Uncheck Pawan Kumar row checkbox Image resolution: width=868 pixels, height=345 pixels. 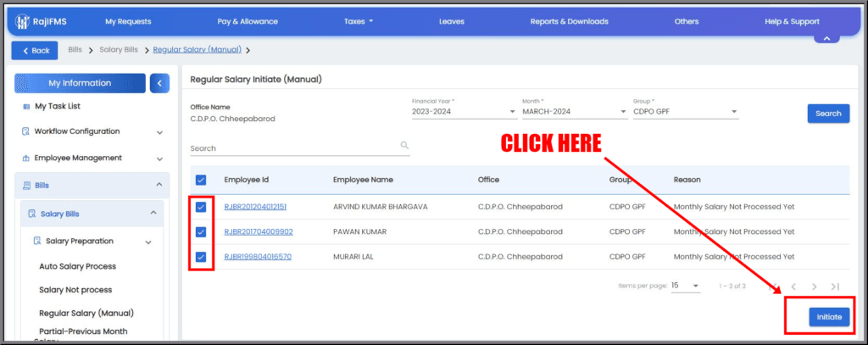[201, 231]
